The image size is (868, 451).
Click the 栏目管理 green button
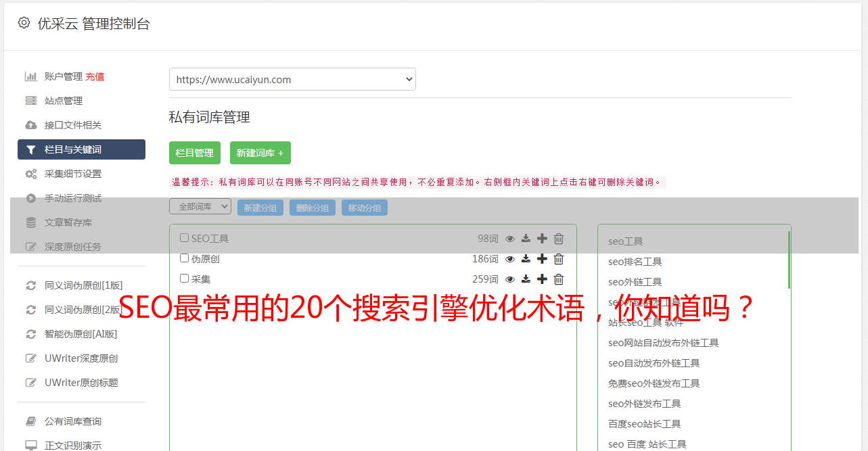coord(195,153)
